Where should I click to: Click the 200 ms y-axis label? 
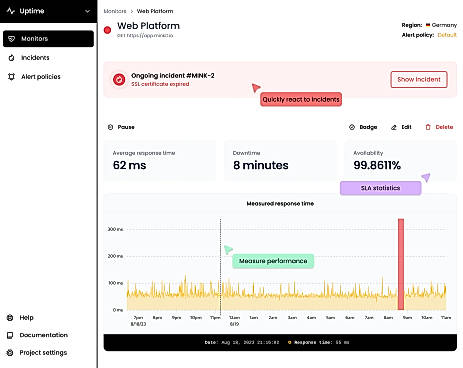(x=115, y=256)
